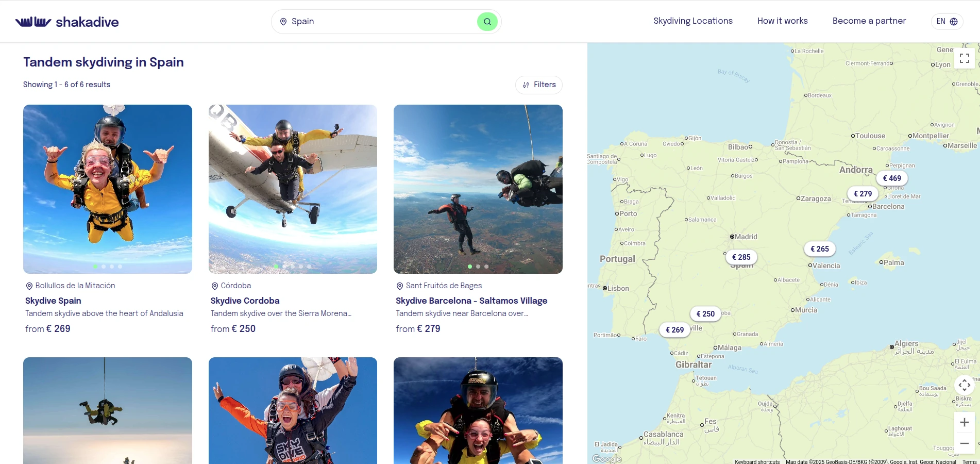Click the € 469 map price marker
The height and width of the screenshot is (464, 980).
coord(892,178)
